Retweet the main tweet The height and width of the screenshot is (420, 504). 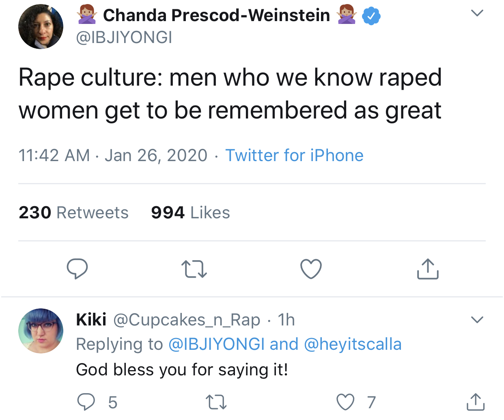coord(194,269)
